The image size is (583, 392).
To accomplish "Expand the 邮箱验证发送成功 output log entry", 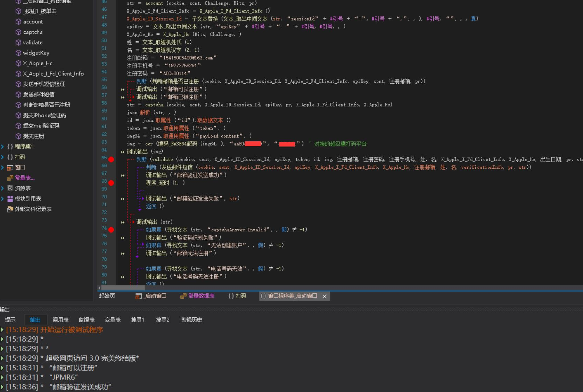I will [x=2, y=387].
